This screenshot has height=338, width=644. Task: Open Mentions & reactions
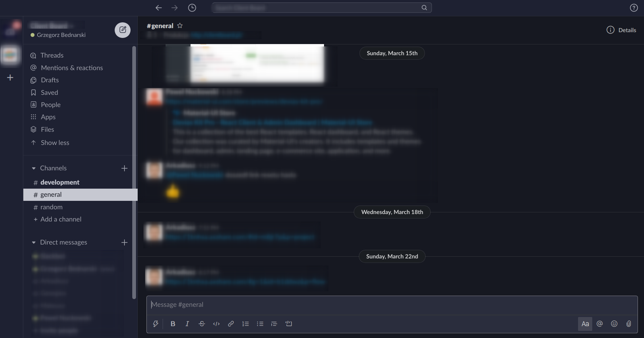(71, 68)
